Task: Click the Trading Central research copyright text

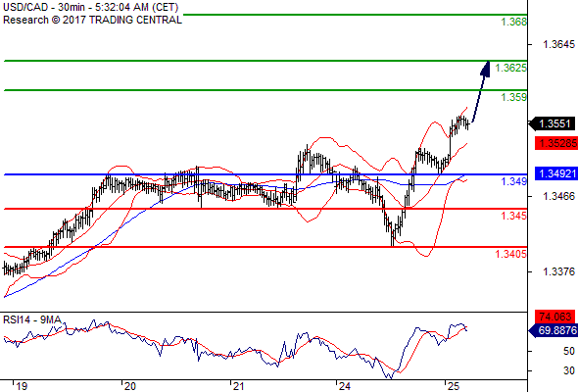Action: [x=92, y=20]
